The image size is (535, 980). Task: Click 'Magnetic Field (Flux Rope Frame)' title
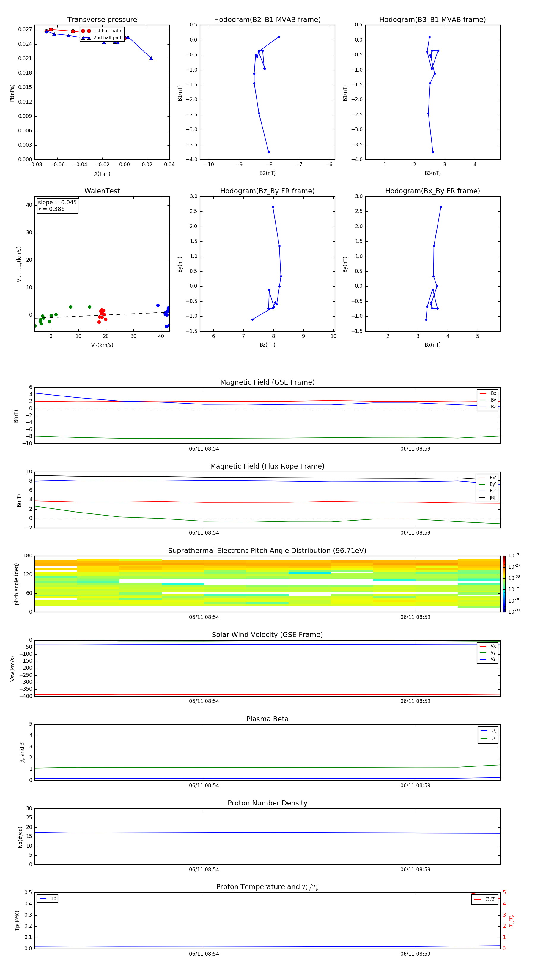coord(267,467)
